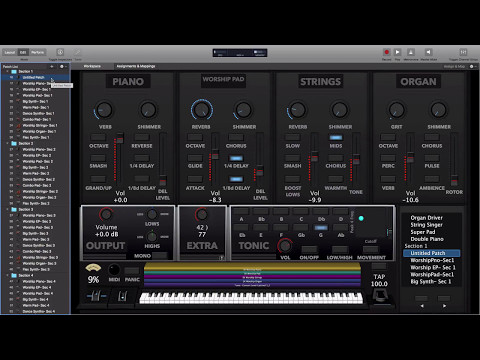The width and height of the screenshot is (480, 360).
Task: Click Piano volume fader handle
Action: pos(120,138)
